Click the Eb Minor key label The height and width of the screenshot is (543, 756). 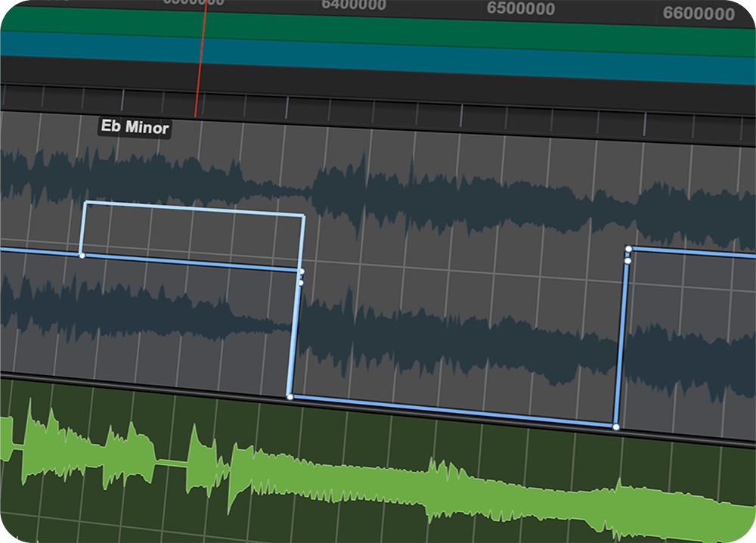[133, 129]
